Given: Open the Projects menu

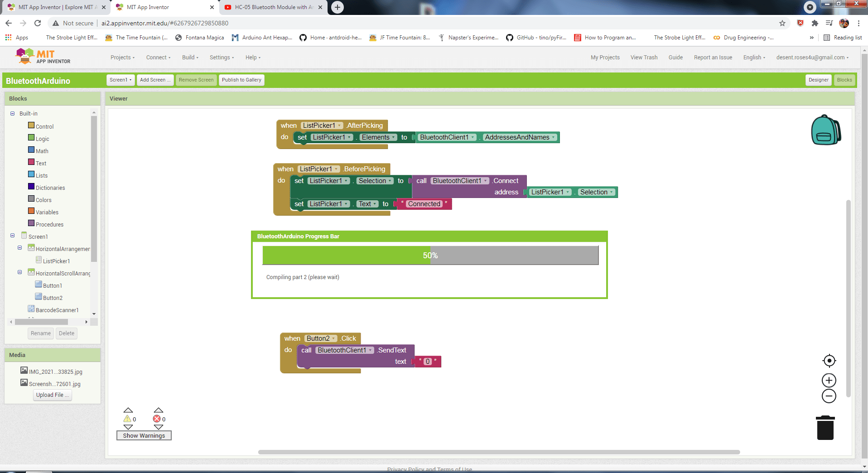Looking at the screenshot, I should coord(122,58).
